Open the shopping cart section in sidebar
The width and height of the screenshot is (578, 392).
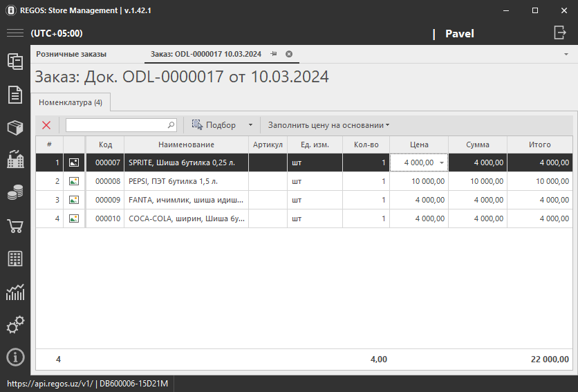coord(15,226)
